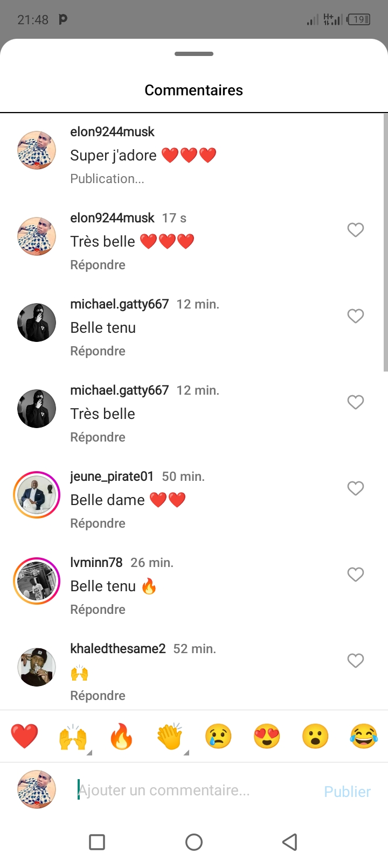Screen dimensions: 388x868
Task: Like lvminn78's "Belle tenu" comment
Action: point(355,575)
